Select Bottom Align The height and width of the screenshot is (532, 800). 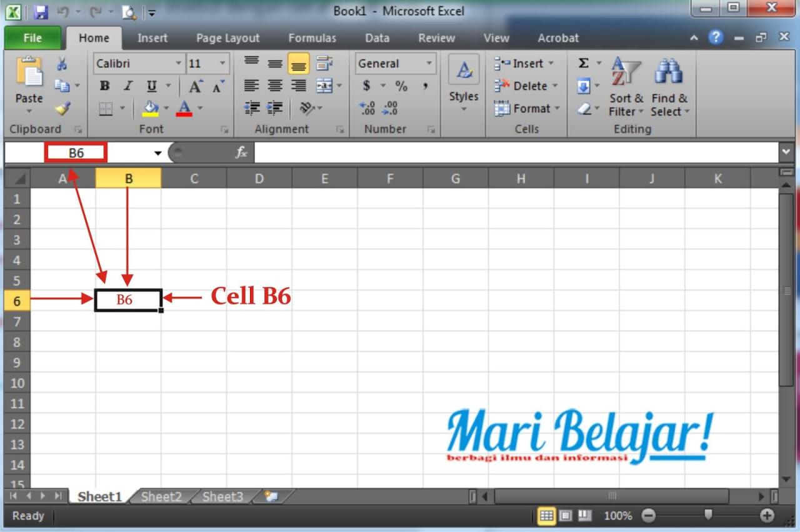pos(299,63)
